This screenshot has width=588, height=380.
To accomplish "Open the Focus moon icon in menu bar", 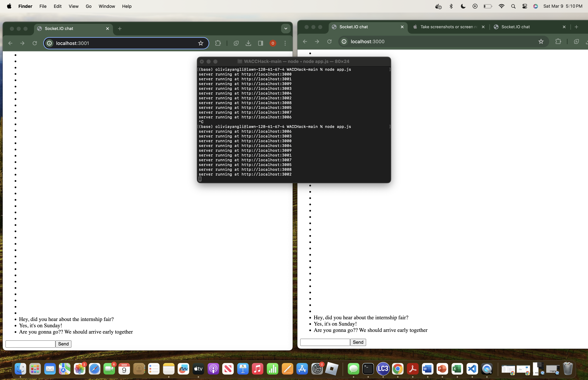I will (463, 6).
